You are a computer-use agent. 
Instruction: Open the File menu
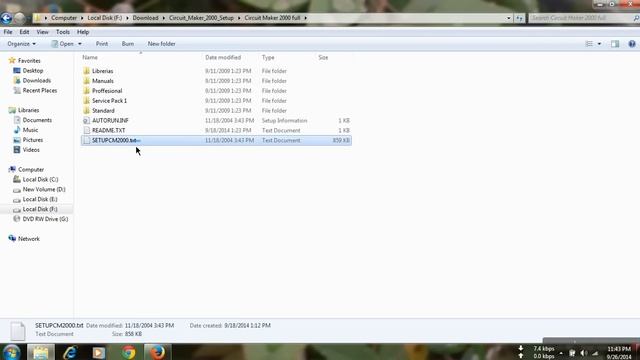(8, 32)
